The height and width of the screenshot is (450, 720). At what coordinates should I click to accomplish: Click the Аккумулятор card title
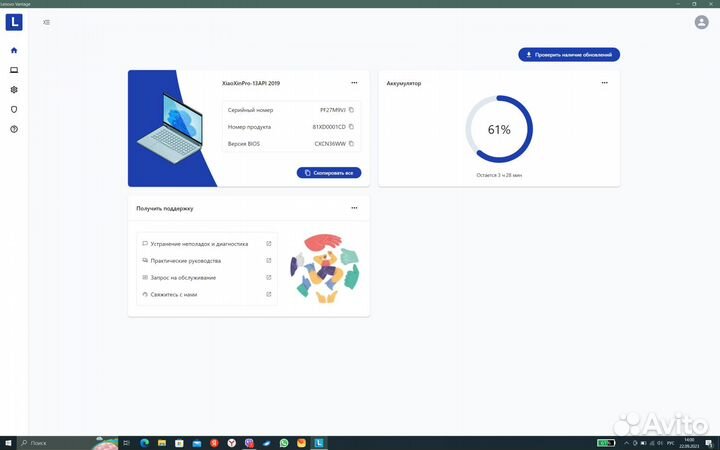click(x=404, y=83)
